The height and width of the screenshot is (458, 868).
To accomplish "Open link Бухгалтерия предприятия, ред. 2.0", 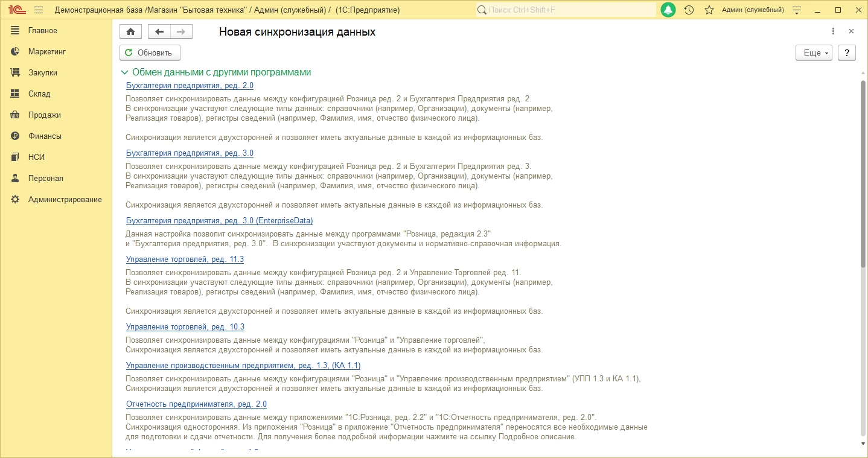I will 190,86.
